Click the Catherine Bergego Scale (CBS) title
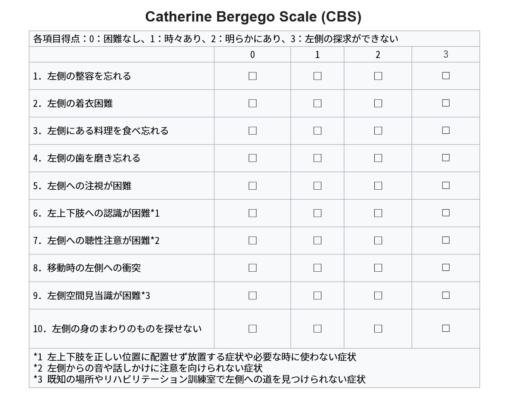This screenshot has height=408, width=532. tap(253, 17)
